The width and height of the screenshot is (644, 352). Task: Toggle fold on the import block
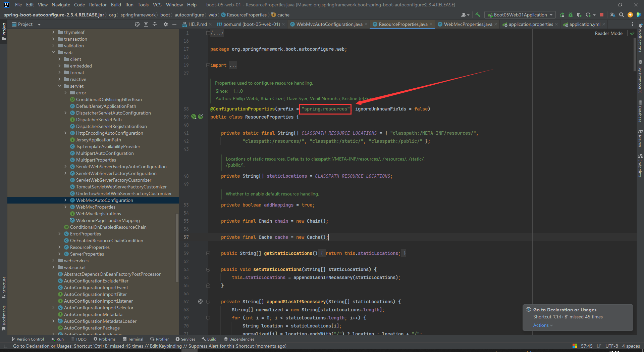pos(208,65)
